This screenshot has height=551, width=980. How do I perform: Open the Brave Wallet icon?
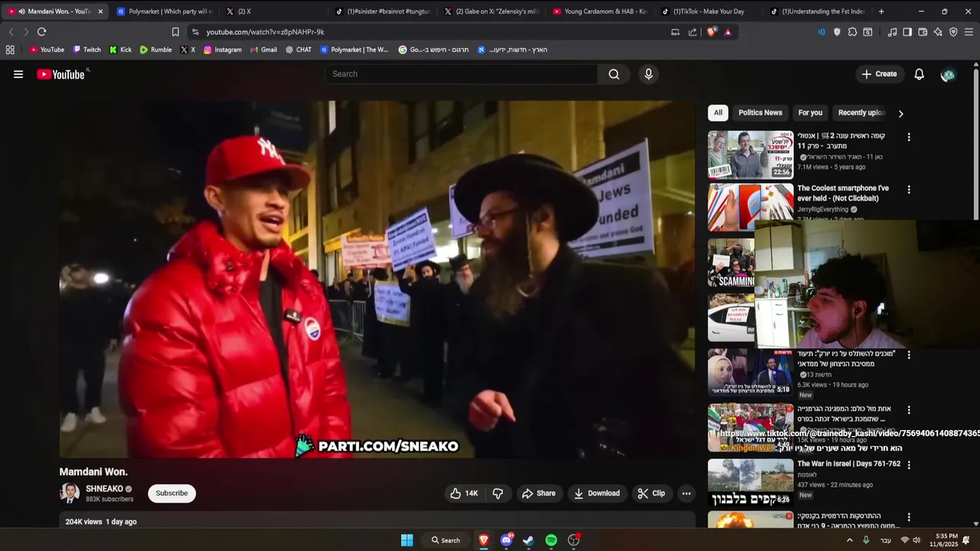(923, 32)
